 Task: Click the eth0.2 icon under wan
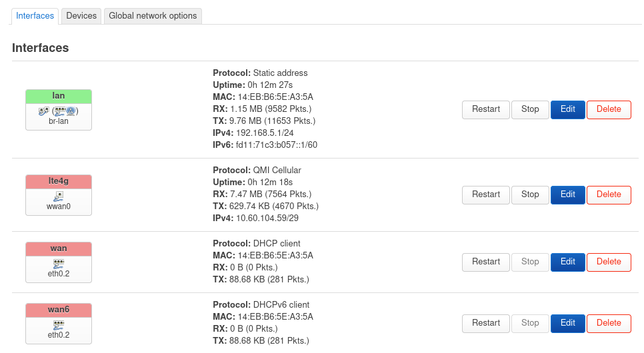point(58,264)
